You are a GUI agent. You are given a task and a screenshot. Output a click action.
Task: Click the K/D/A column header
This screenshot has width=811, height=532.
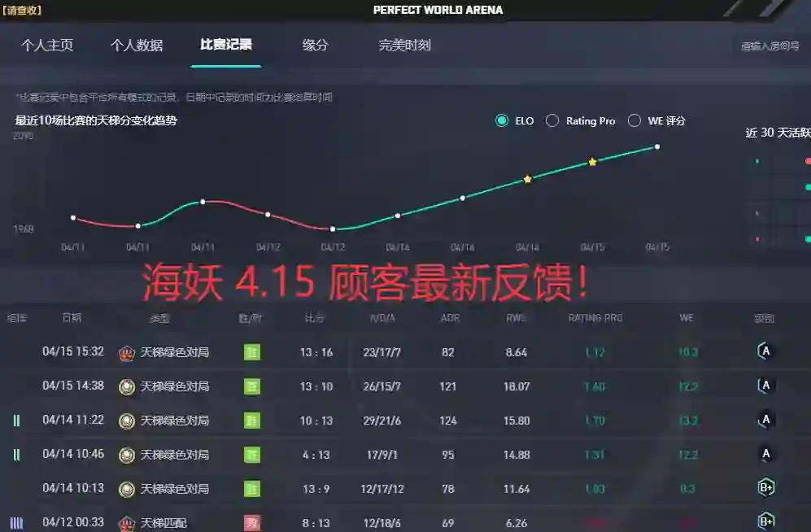382,318
